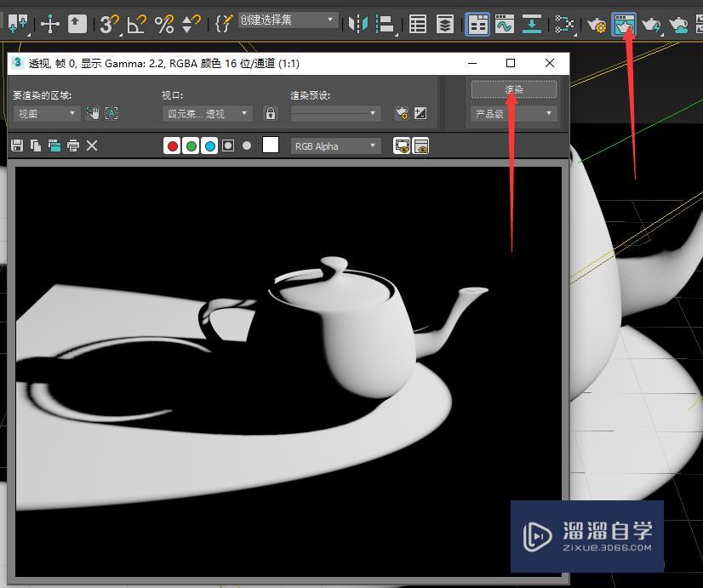Toggle Spinner Snap in main toolbar
The width and height of the screenshot is (703, 588).
[x=191, y=23]
